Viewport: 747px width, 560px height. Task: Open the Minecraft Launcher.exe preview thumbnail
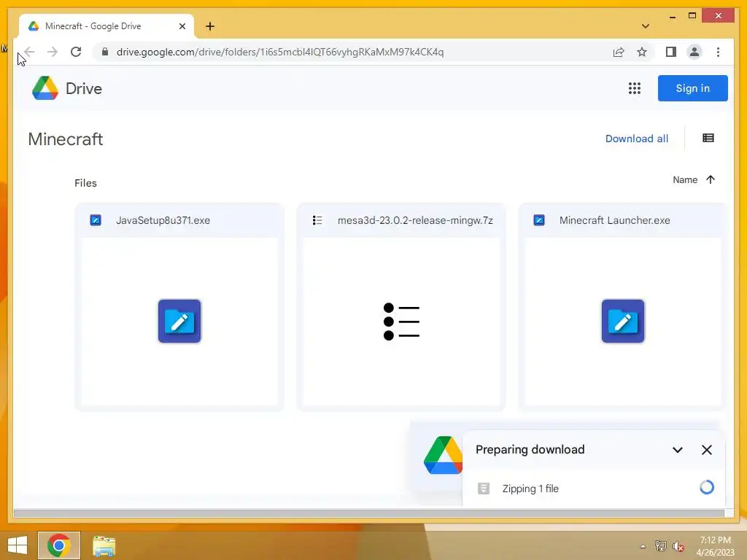[x=623, y=322]
